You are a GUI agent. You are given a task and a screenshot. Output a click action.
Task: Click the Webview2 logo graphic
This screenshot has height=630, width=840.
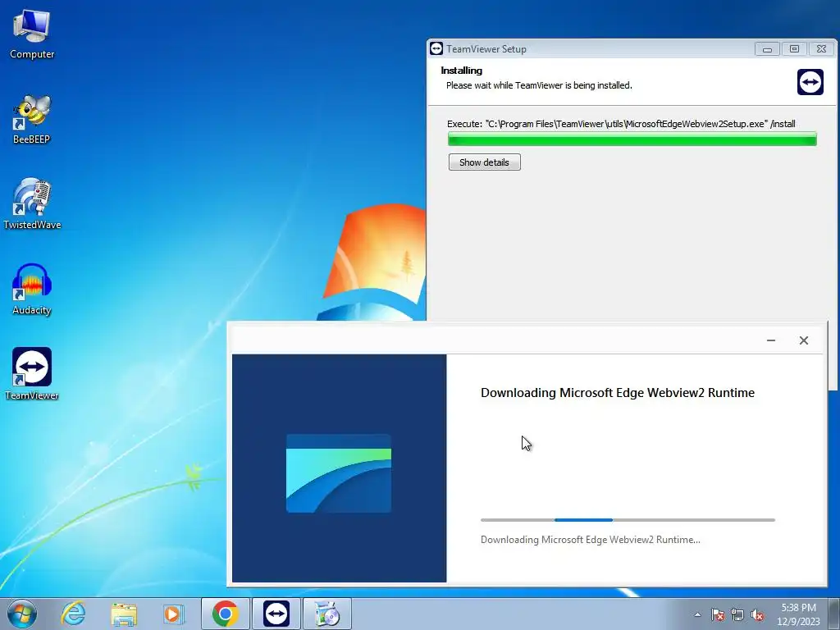(x=339, y=473)
